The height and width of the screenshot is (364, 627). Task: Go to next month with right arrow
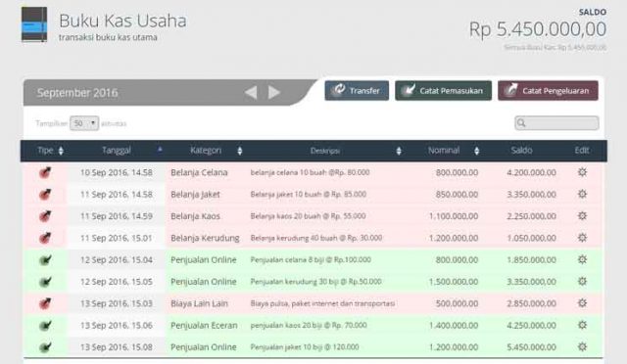pyautogui.click(x=274, y=92)
